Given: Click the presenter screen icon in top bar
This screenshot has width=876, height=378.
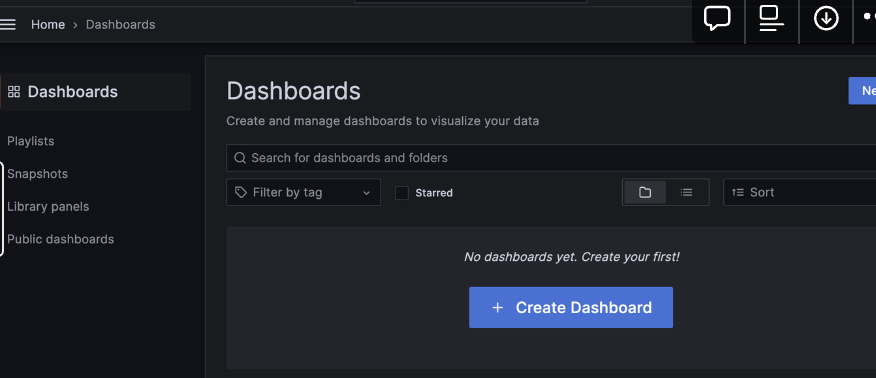Looking at the screenshot, I should (771, 18).
